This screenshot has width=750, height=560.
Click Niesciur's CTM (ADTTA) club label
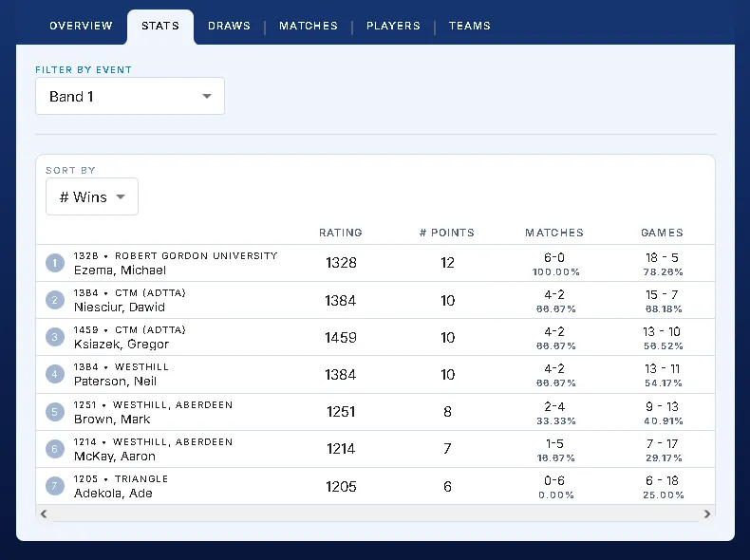click(x=150, y=292)
